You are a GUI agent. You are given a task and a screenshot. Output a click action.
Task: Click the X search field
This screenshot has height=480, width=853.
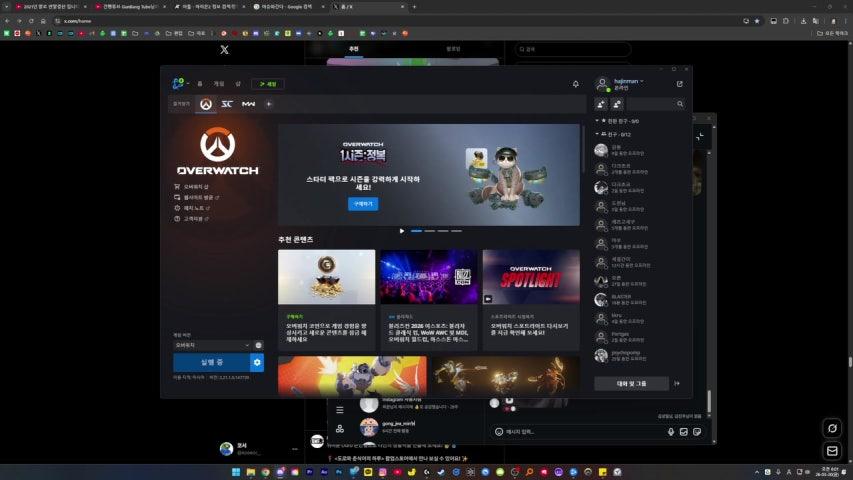coord(573,49)
